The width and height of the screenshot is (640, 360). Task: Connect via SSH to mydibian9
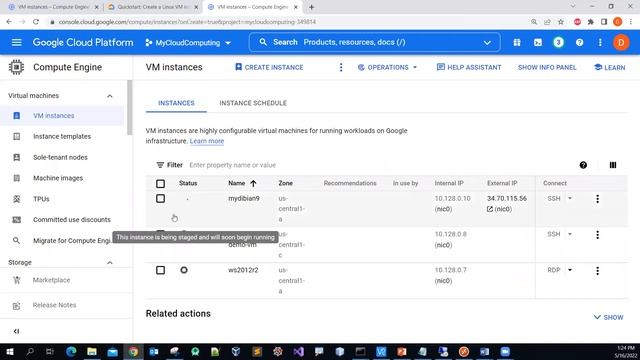553,199
